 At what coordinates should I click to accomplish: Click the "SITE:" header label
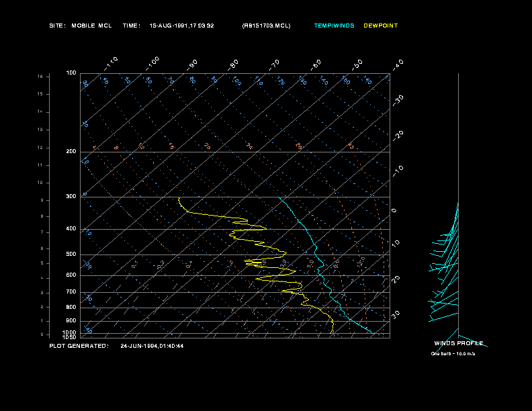pyautogui.click(x=57, y=26)
